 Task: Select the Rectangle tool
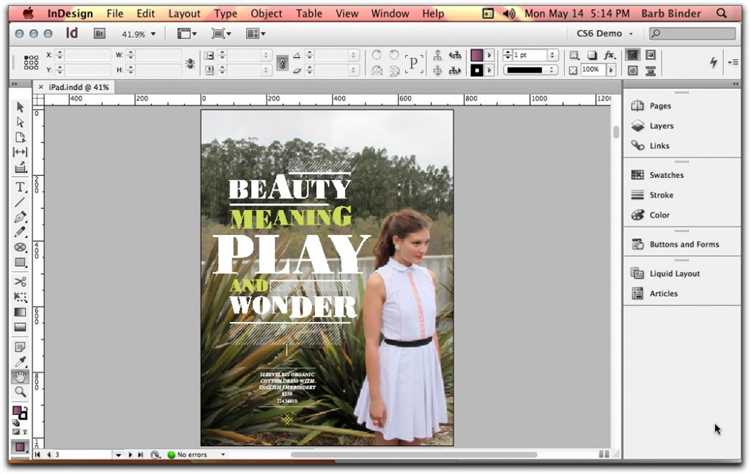[x=20, y=263]
